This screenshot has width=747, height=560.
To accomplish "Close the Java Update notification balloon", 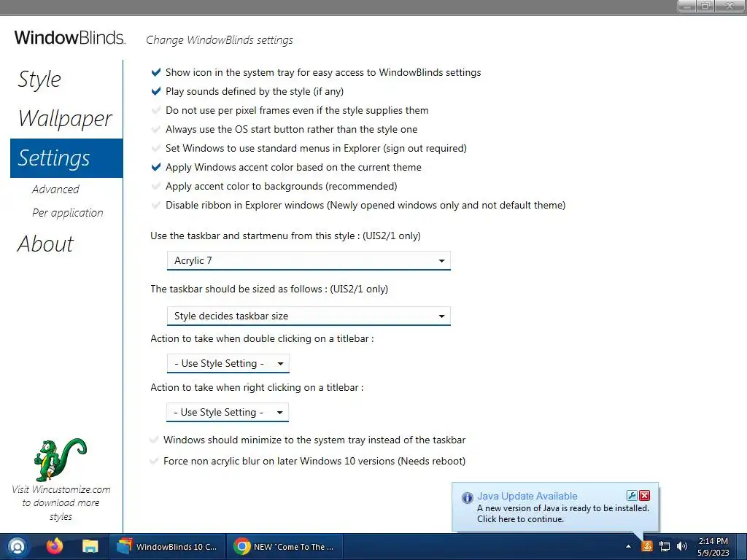I will (645, 496).
